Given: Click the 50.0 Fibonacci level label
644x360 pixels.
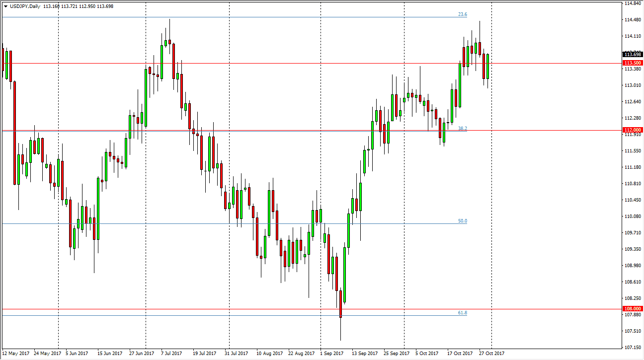Looking at the screenshot, I should (464, 220).
